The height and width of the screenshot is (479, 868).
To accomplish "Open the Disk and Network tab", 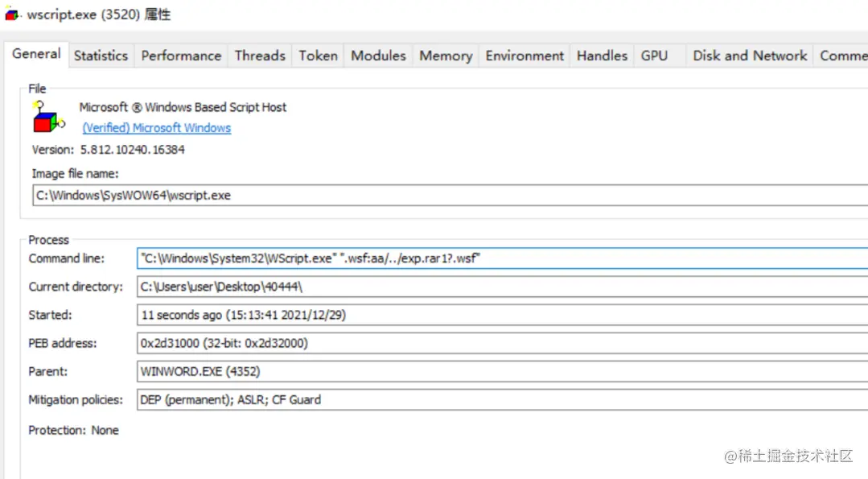I will pyautogui.click(x=750, y=56).
